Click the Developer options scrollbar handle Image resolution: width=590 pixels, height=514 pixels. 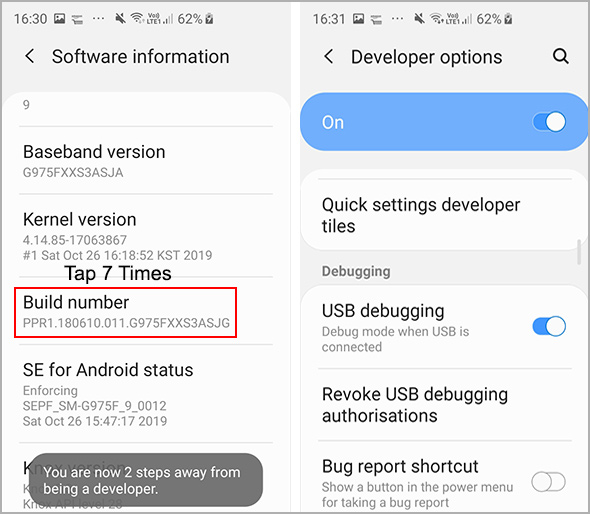coord(579,252)
